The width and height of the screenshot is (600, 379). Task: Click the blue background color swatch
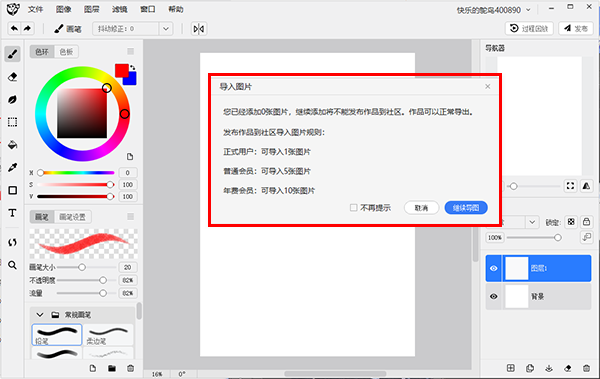[130, 79]
